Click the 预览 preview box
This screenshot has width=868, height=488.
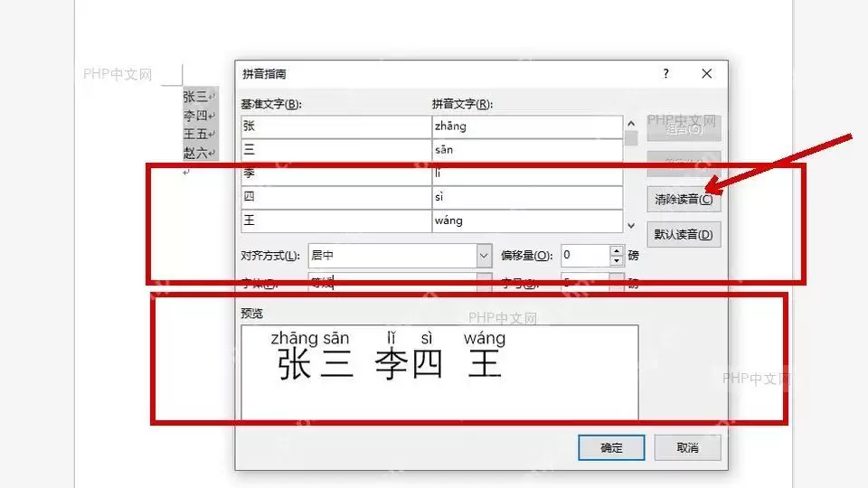click(439, 372)
